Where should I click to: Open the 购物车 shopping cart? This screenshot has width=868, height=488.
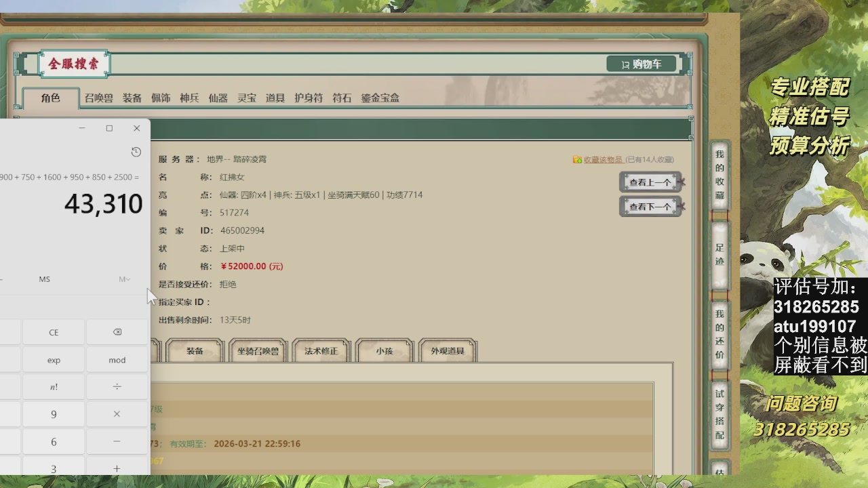coord(642,64)
